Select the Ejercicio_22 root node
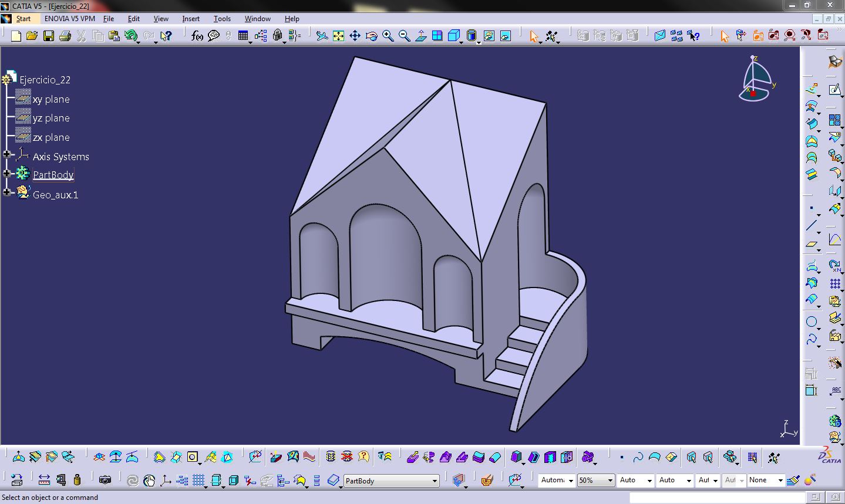Image resolution: width=845 pixels, height=504 pixels. click(45, 80)
